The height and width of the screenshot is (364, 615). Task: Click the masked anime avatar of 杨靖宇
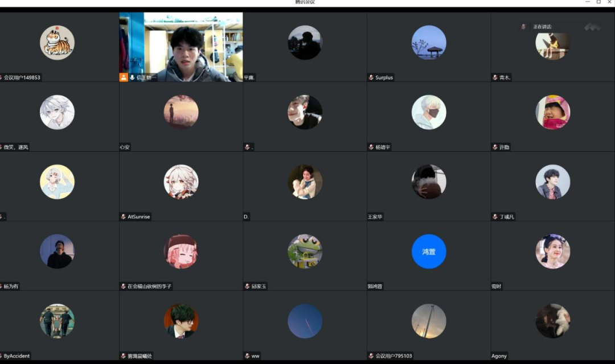428,112
